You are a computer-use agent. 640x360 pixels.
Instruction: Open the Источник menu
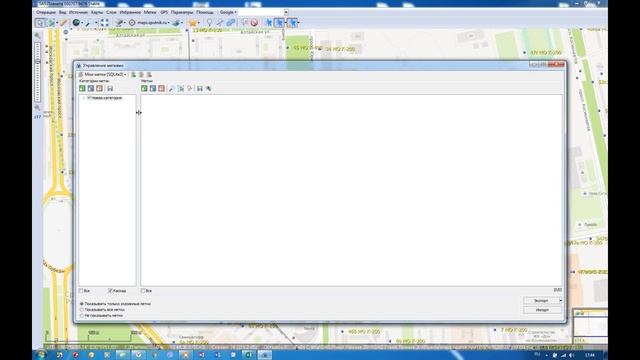[x=78, y=12]
